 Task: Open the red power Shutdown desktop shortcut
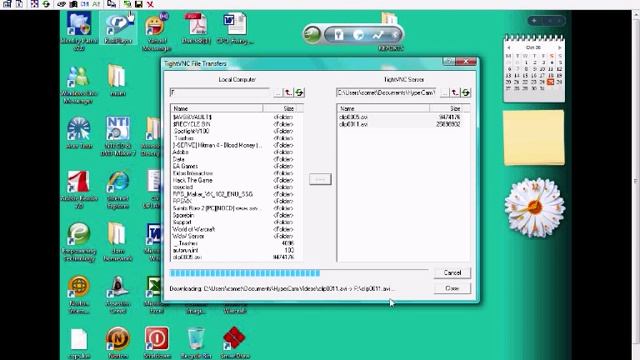click(157, 343)
